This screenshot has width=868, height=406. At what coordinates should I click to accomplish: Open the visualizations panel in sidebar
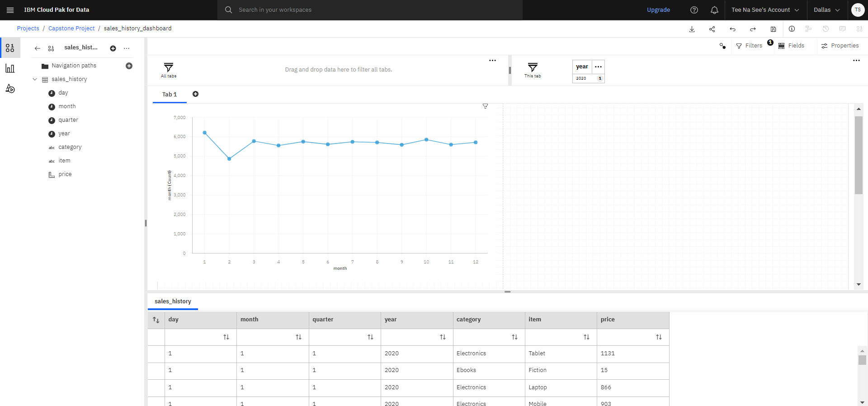pos(10,68)
